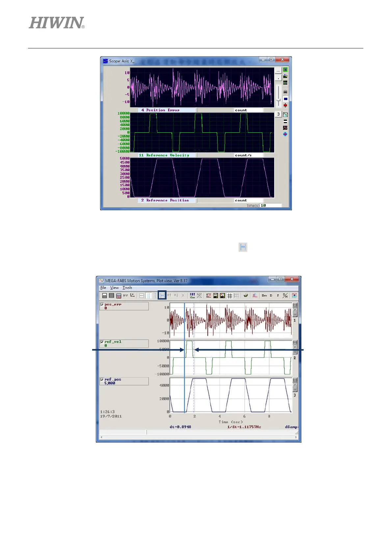
Task: Click the X-Y plot icon in Plot view toolbar
Action: tap(125, 296)
